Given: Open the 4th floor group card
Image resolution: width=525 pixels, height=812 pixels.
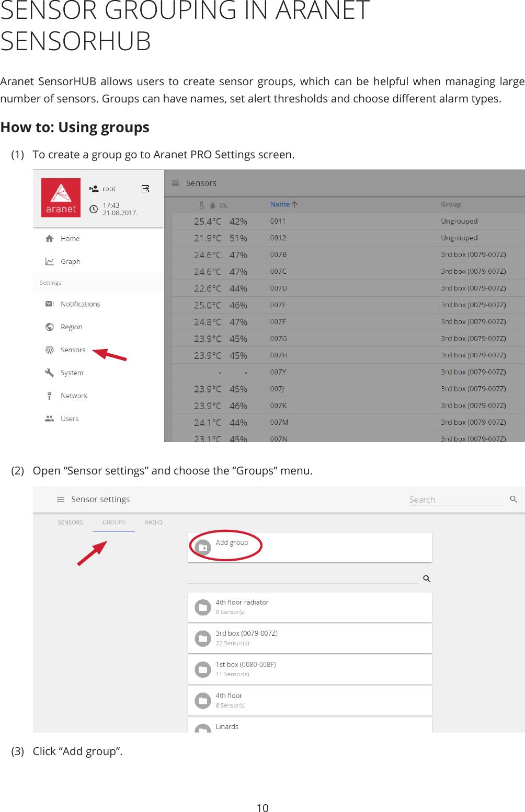Looking at the screenshot, I should coord(310,700).
